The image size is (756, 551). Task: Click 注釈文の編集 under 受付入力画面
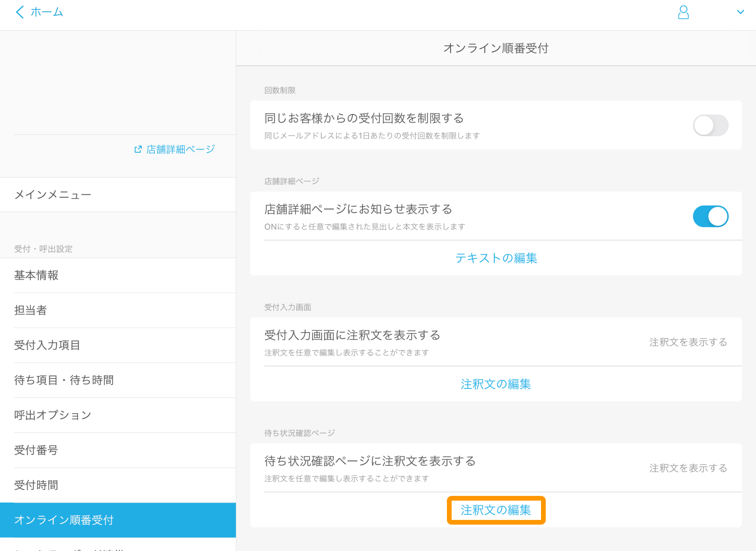click(496, 384)
